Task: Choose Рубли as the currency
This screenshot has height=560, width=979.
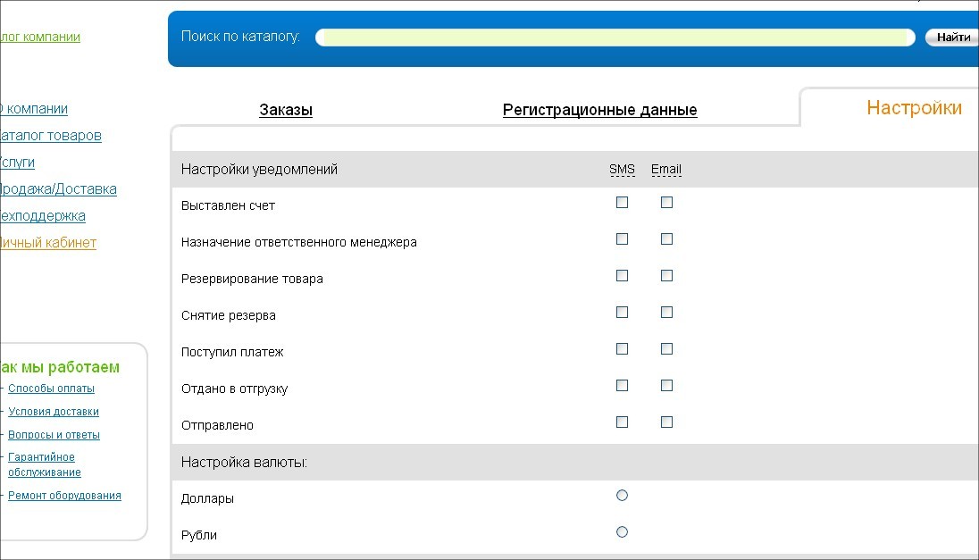Action: 622,532
